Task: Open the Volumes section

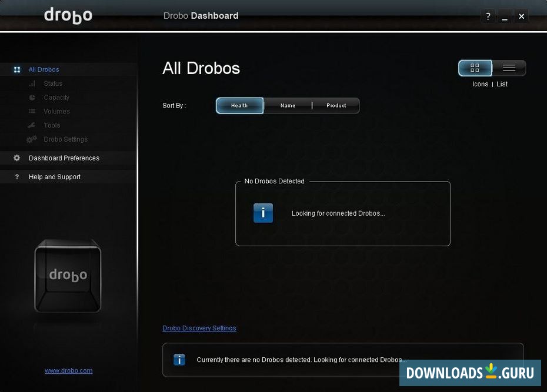Action: (56, 112)
